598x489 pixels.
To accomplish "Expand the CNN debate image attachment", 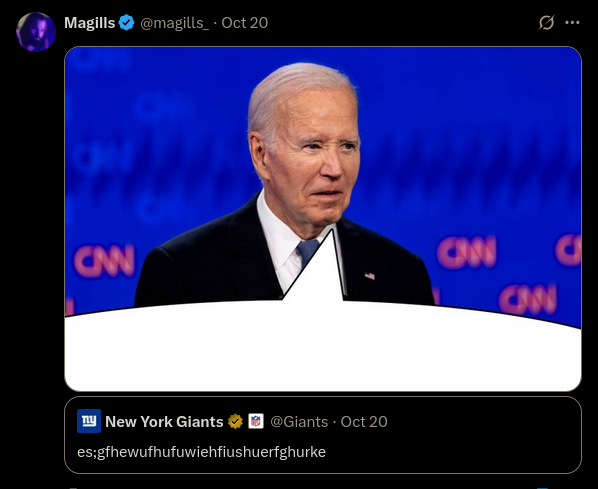I will (323, 219).
